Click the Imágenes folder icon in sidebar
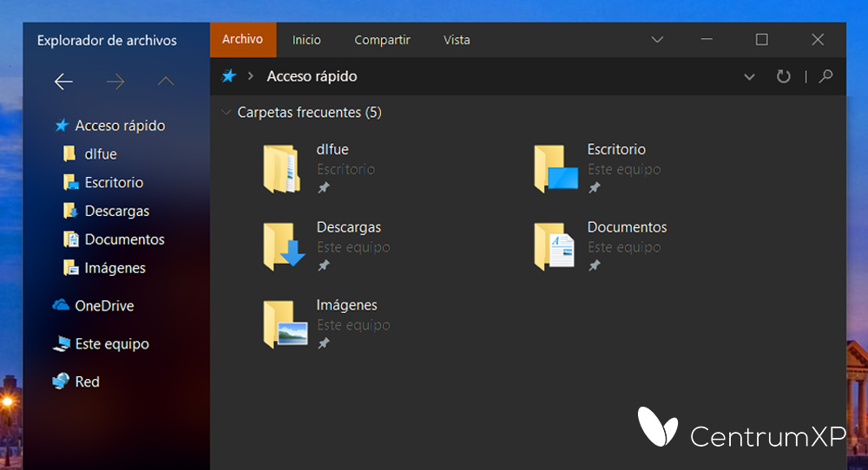 (71, 268)
